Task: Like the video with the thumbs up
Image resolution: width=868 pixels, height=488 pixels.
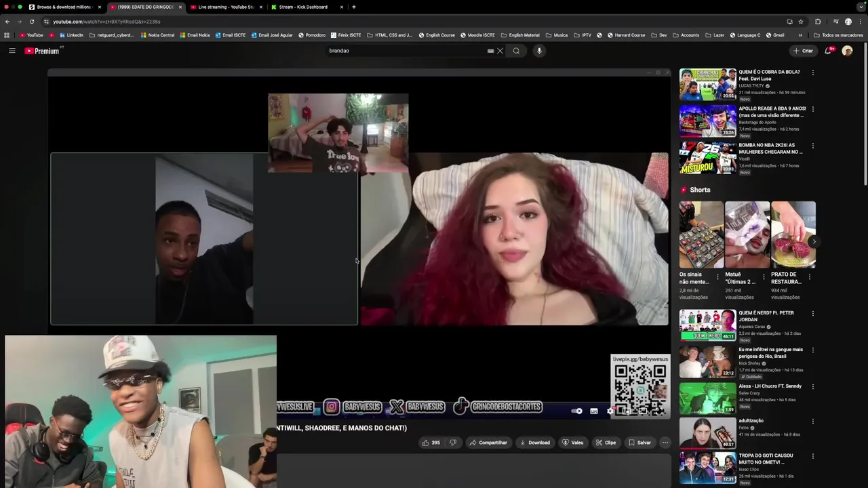Action: click(431, 443)
